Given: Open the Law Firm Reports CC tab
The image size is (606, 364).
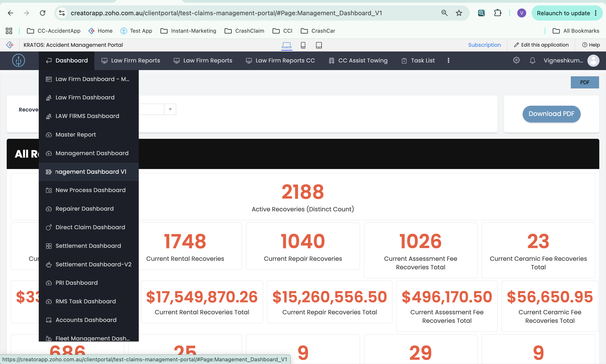Looking at the screenshot, I should point(280,60).
